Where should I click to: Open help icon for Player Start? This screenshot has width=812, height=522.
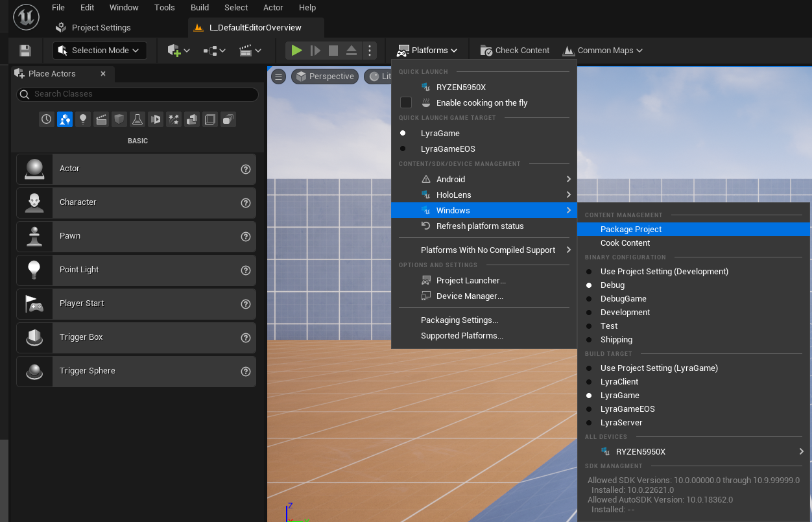coord(246,303)
